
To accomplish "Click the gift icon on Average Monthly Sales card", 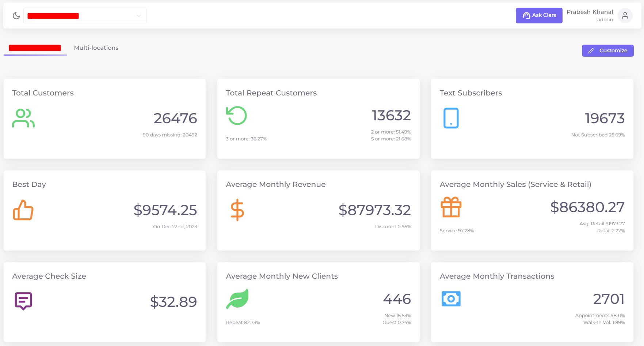I will point(451,207).
